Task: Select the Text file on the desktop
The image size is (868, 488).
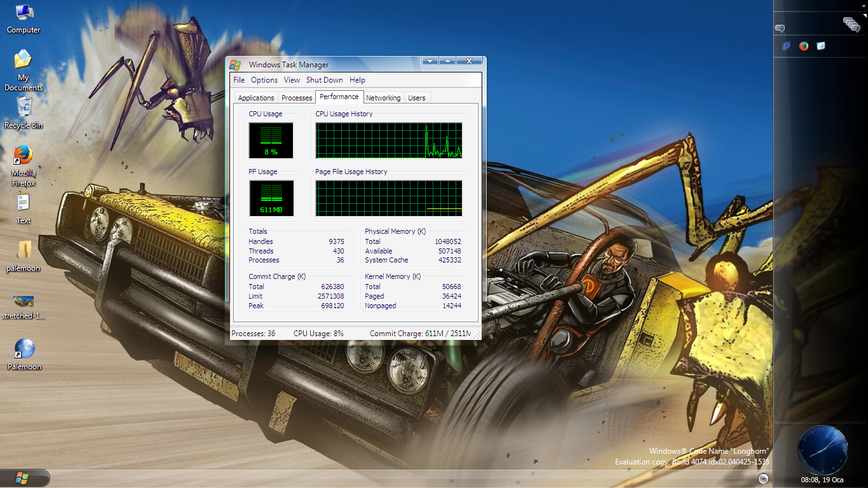Action: point(24,209)
